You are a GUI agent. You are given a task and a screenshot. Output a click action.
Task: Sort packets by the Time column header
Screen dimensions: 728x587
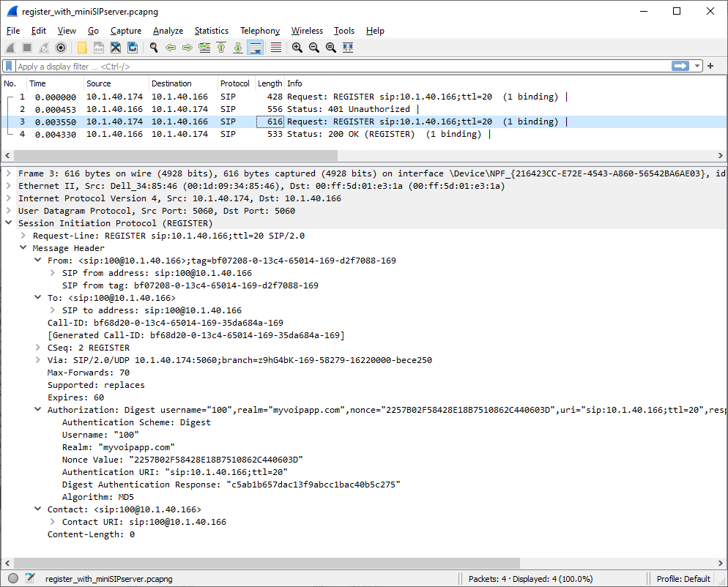[x=55, y=83]
